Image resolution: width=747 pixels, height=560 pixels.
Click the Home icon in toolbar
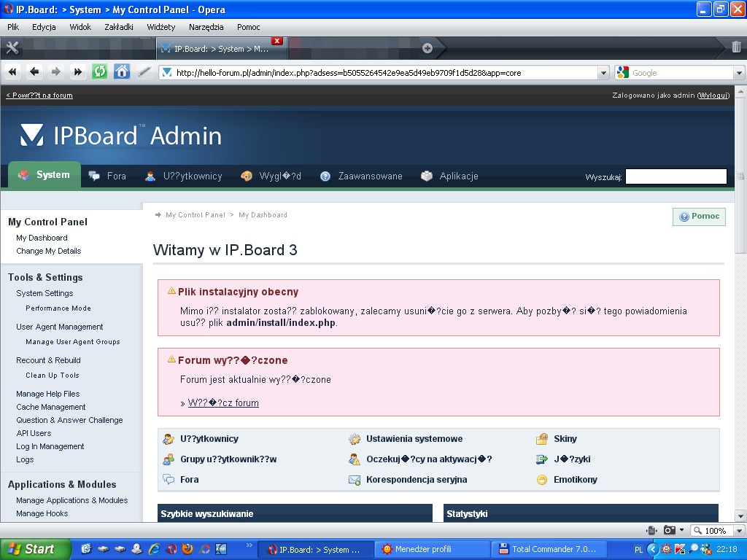(x=122, y=71)
